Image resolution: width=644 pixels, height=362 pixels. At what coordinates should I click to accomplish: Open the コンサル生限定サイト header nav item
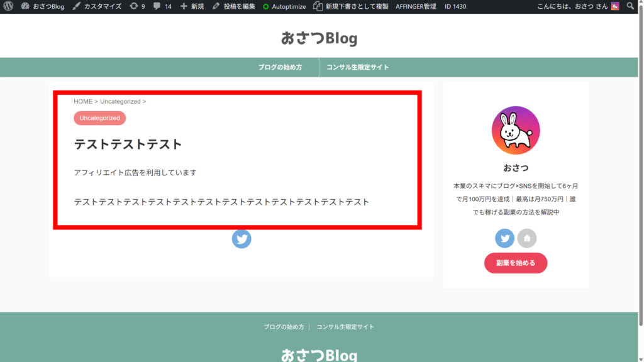point(357,67)
